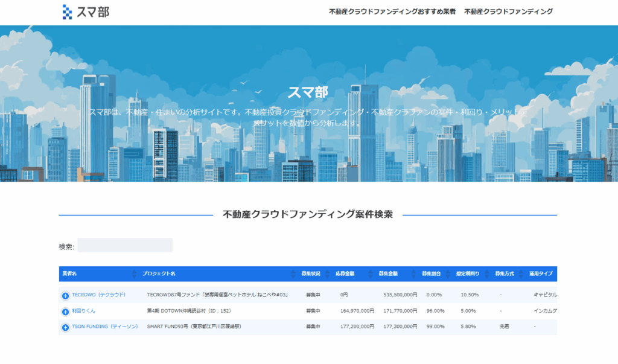Viewport: 618px width, 364px height.
Task: Sort by 業者名 column sort arrows
Action: tap(133, 274)
